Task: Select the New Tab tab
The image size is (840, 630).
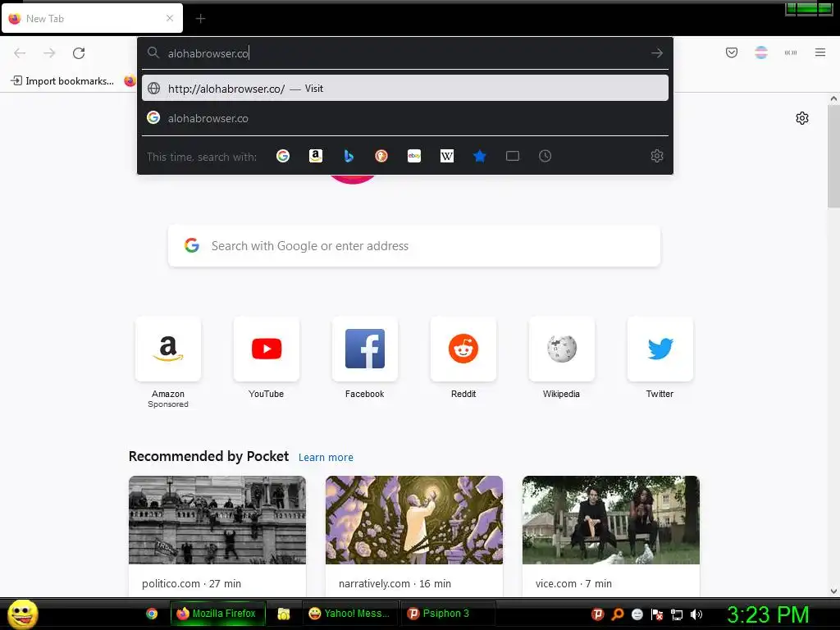Action: tap(92, 18)
